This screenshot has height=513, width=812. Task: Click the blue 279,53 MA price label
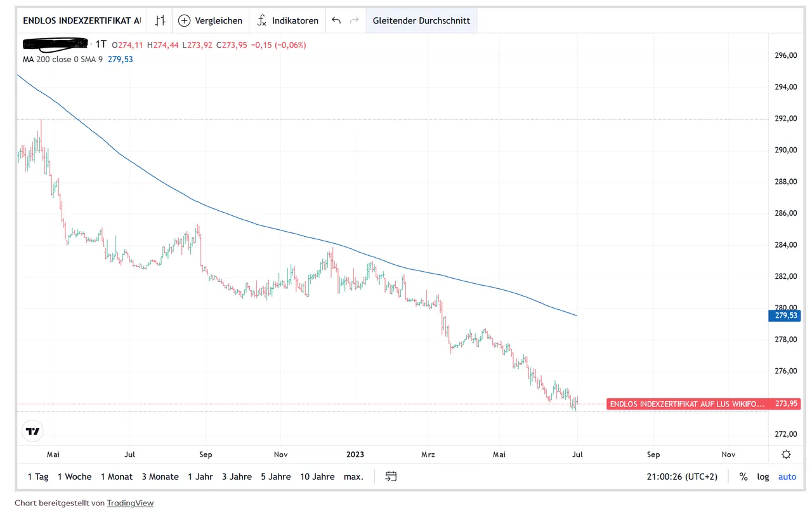pos(786,316)
